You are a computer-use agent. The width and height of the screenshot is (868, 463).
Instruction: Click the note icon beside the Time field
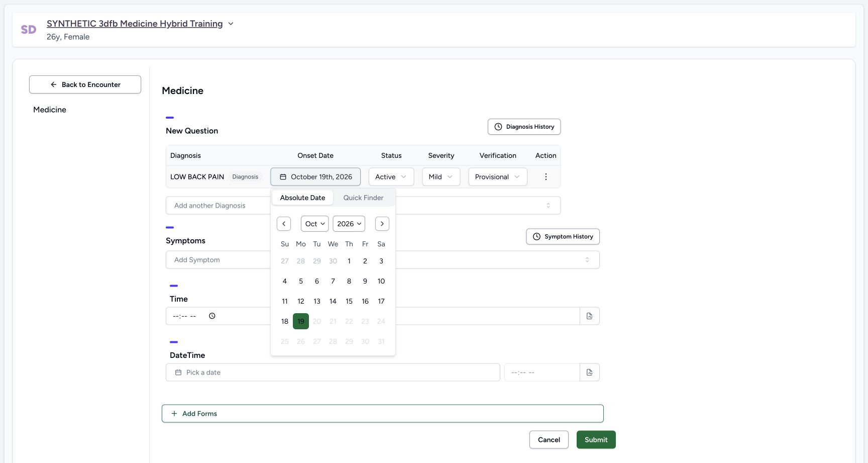coord(590,316)
